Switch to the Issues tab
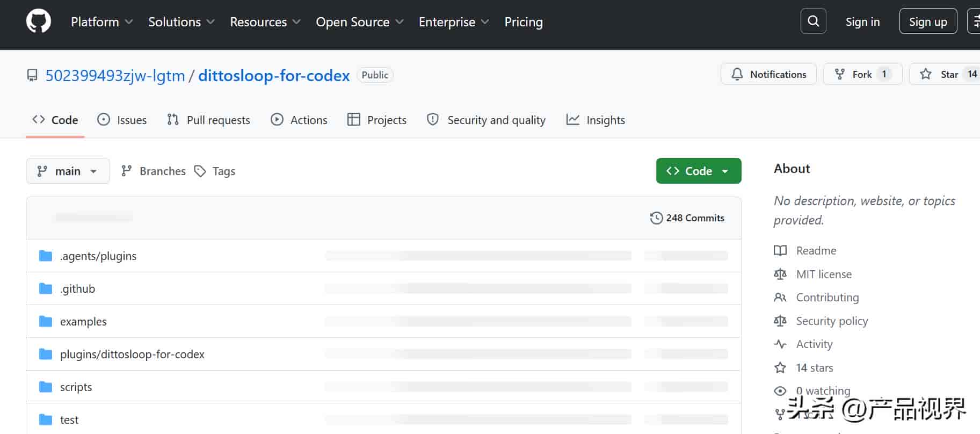The height and width of the screenshot is (434, 980). coord(122,120)
